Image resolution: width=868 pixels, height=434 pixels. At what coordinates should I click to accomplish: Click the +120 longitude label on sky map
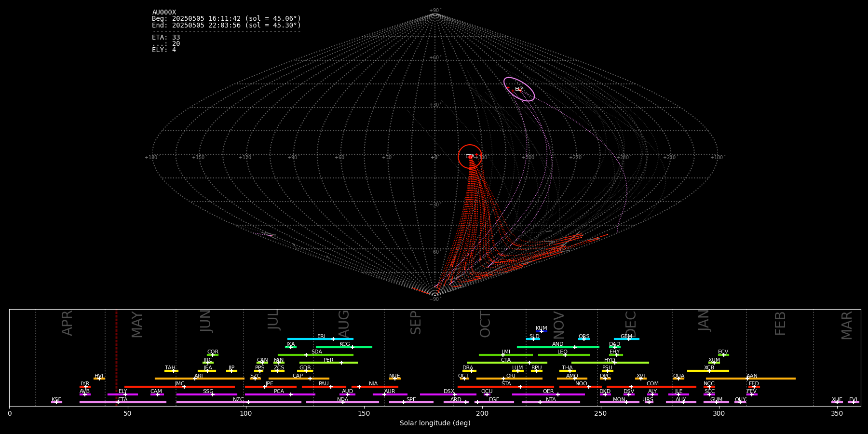click(x=245, y=158)
